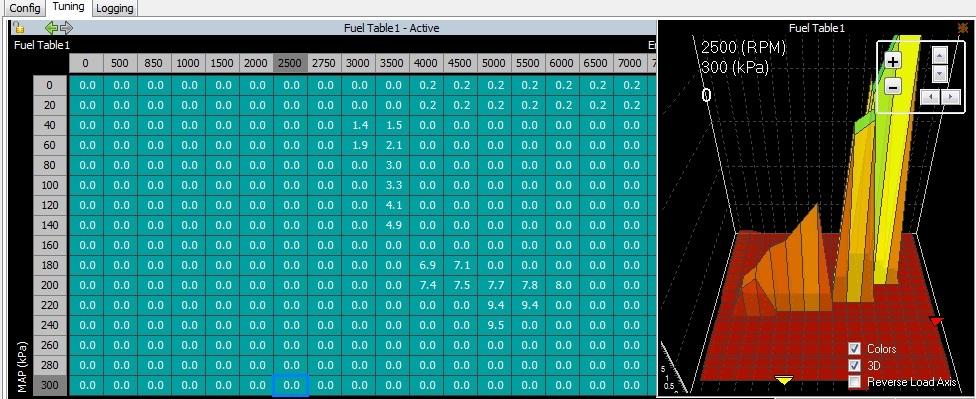The width and height of the screenshot is (976, 399).
Task: Move the yellow RPM marker on graph
Action: [x=784, y=380]
